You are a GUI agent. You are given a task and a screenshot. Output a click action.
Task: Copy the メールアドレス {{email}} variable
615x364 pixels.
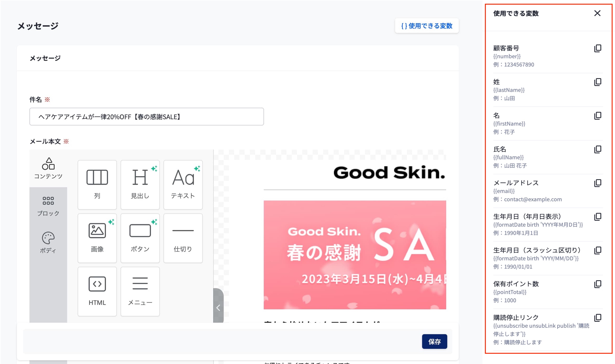click(x=597, y=183)
